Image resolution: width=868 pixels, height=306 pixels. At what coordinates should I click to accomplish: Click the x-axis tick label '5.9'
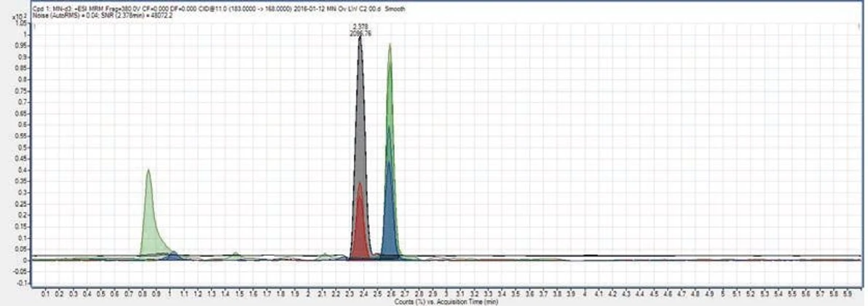point(848,294)
